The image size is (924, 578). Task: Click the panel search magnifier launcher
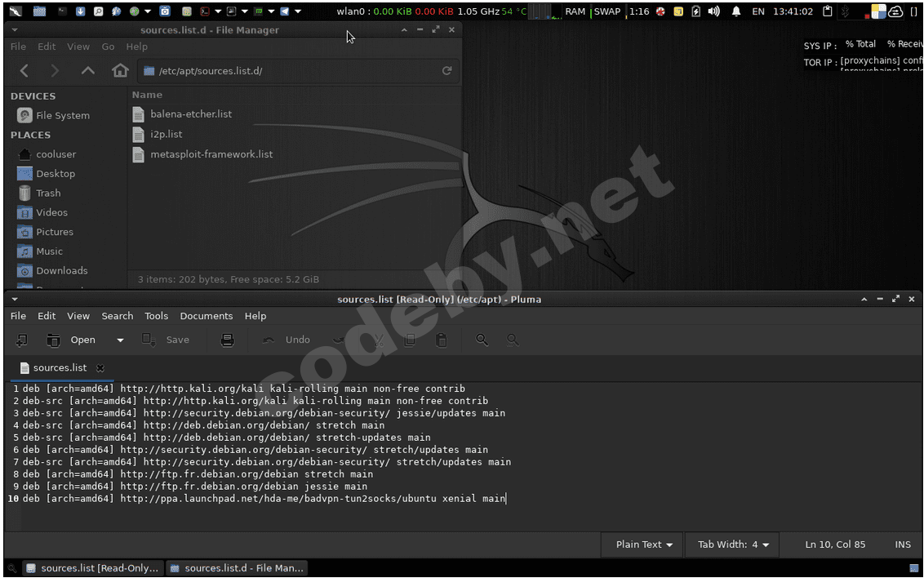[99, 11]
